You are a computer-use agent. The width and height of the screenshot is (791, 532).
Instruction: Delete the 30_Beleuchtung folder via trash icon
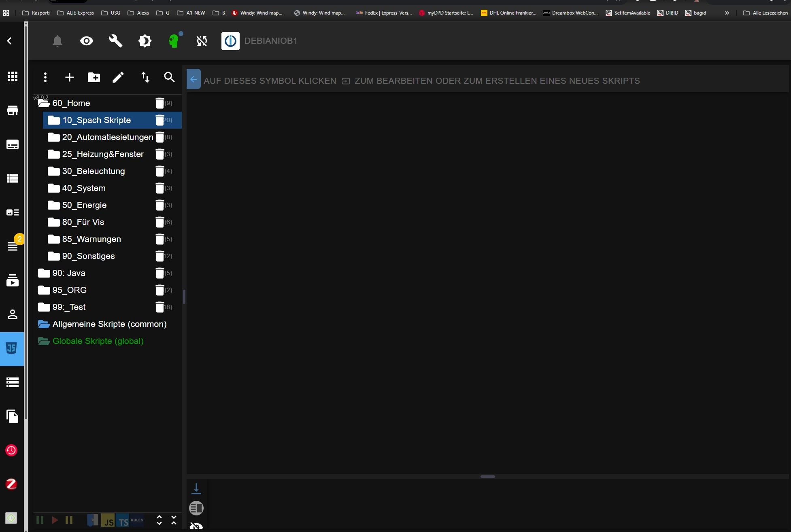[x=160, y=171]
